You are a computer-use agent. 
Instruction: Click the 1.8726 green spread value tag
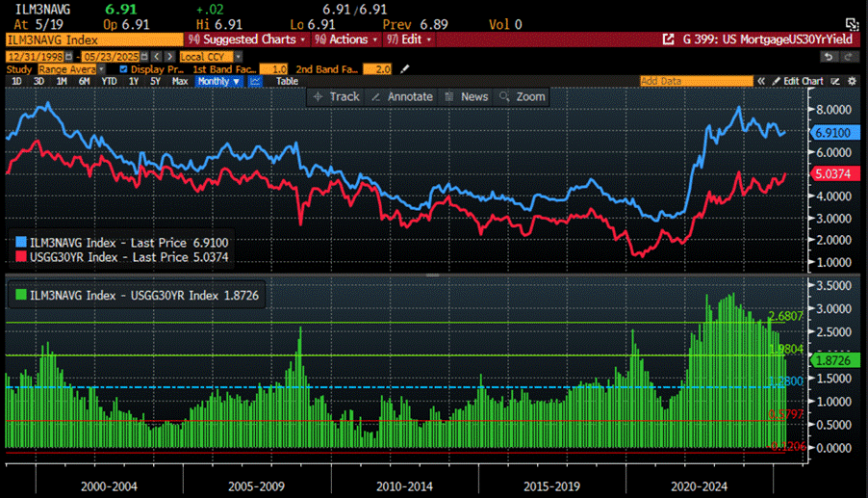[834, 360]
